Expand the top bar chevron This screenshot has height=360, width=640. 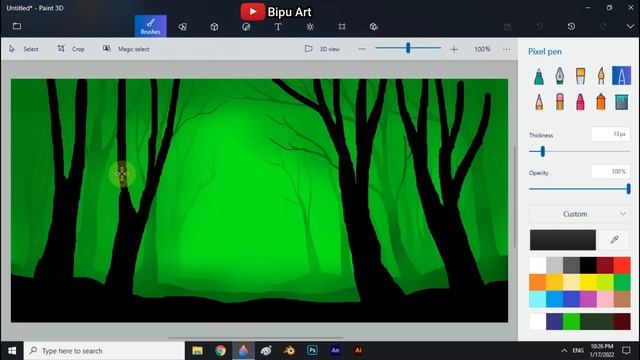pyautogui.click(x=630, y=27)
